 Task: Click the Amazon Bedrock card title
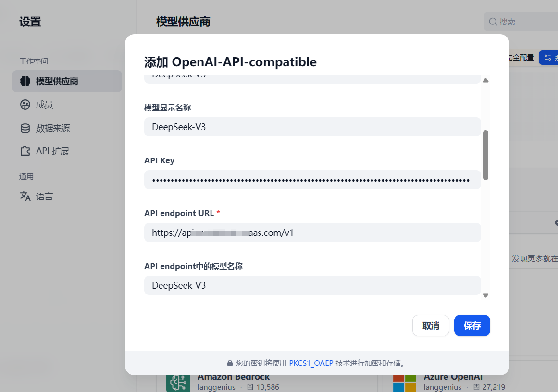pyautogui.click(x=234, y=377)
